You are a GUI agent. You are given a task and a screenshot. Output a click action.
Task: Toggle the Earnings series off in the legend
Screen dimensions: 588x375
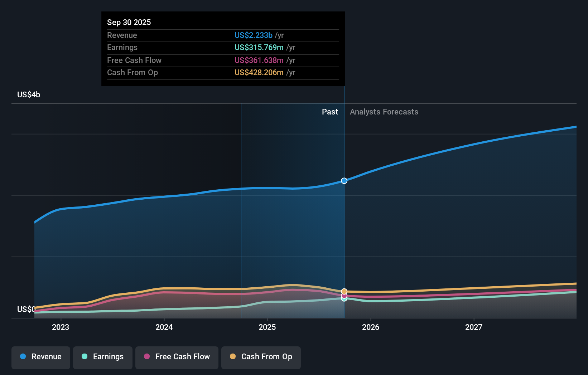point(102,357)
